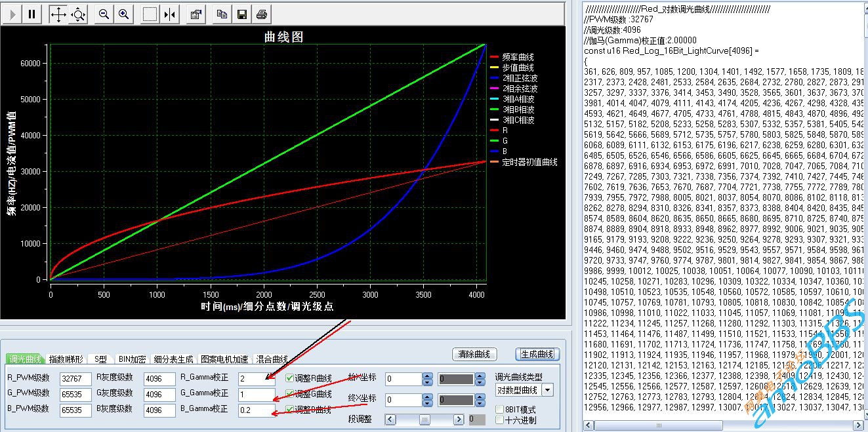Click the R灰度级数 input field
The width and height of the screenshot is (868, 432).
coord(160,378)
